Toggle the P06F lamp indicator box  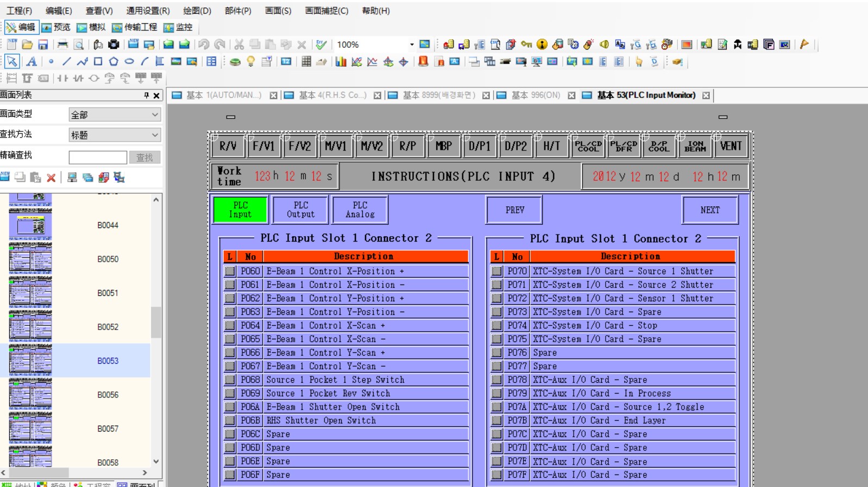pyautogui.click(x=230, y=475)
